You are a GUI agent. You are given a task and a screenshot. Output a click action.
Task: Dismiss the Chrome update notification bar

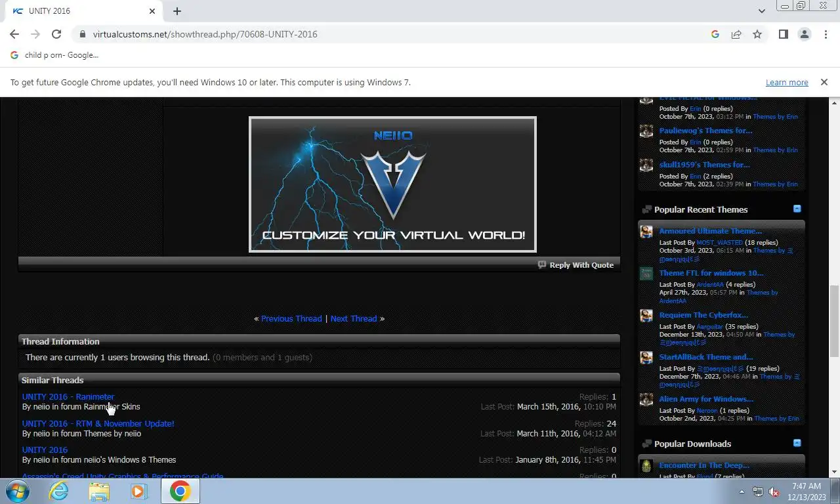coord(824,82)
